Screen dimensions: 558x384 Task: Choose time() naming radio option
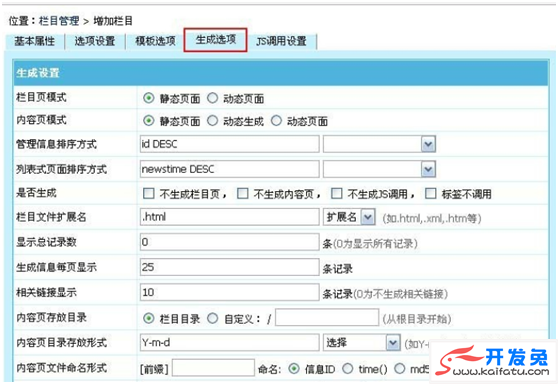(x=348, y=369)
